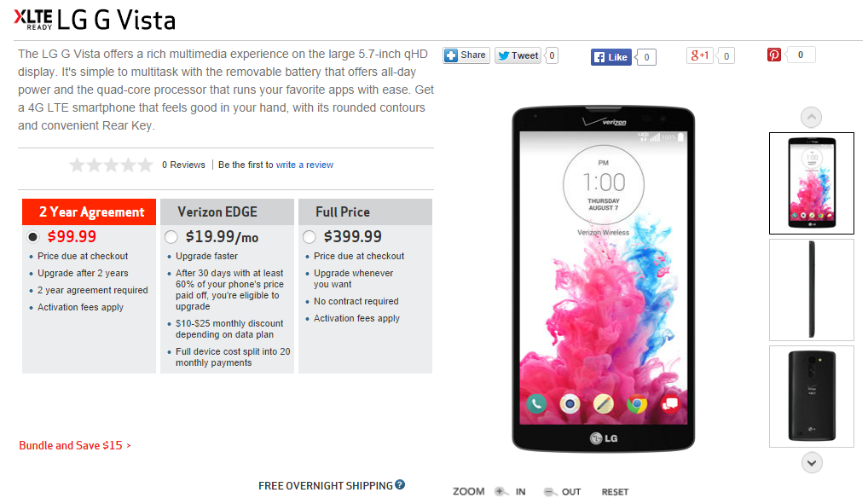
Task: Click the Facebook Like button
Action: [x=611, y=57]
